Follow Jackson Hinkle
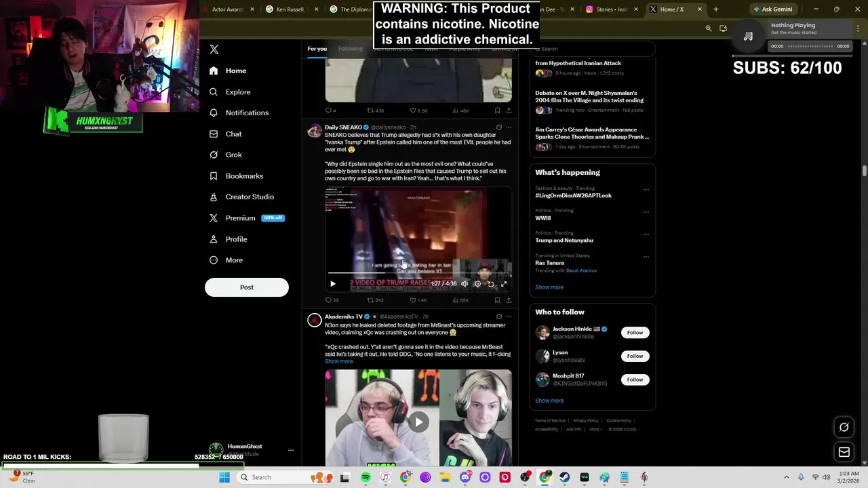The image size is (868, 488). pyautogui.click(x=635, y=333)
